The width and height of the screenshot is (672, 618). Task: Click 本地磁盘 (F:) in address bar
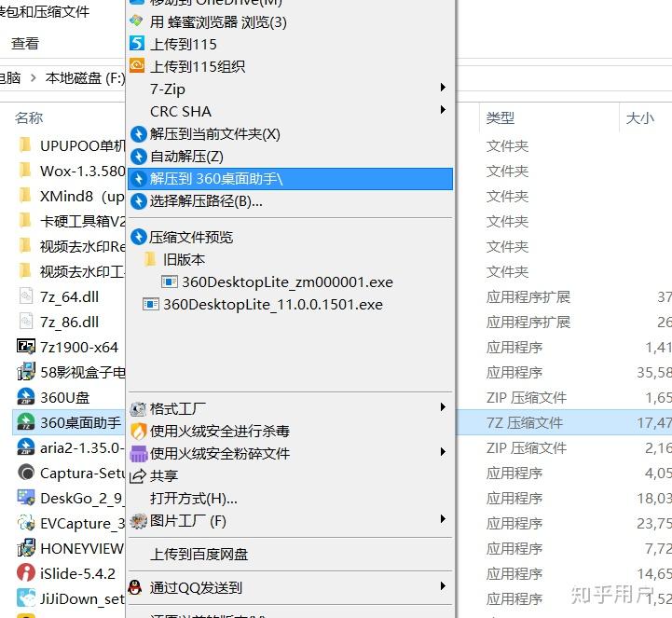tap(85, 78)
